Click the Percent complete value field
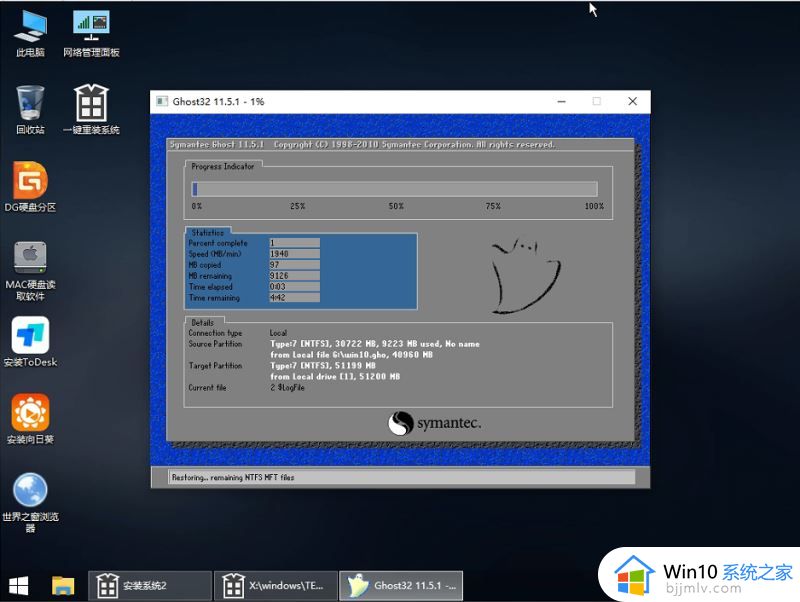800x602 pixels. point(294,243)
